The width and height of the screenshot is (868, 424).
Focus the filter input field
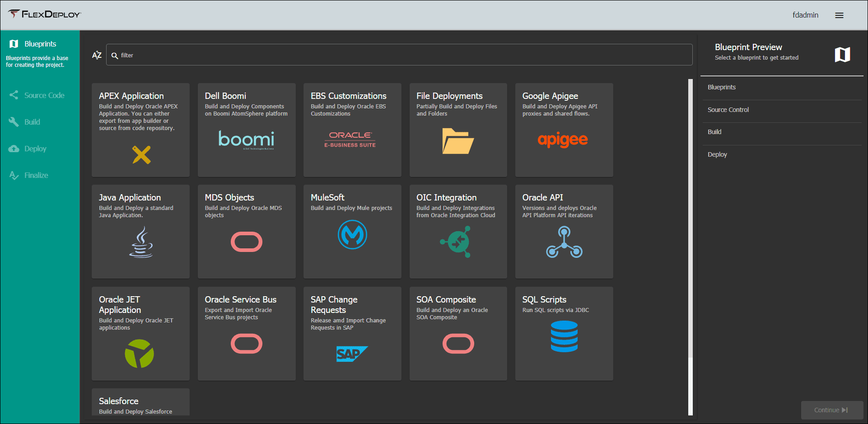(x=399, y=55)
